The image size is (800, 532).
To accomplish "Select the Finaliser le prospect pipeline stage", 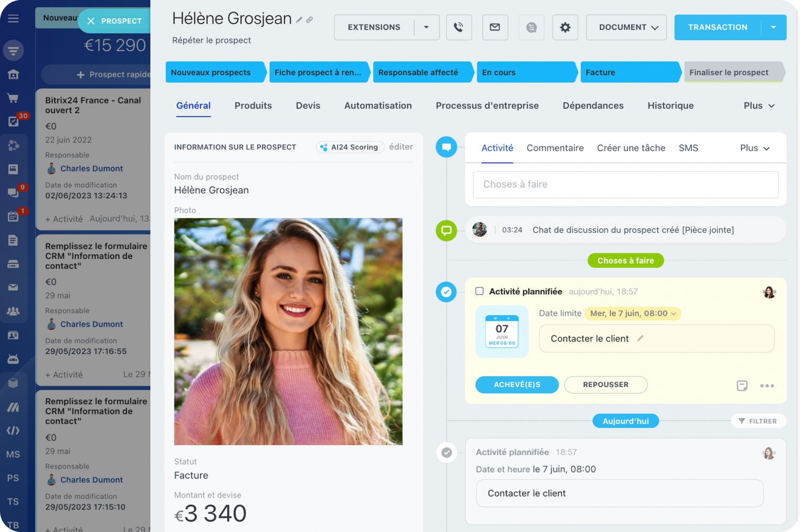I will [x=733, y=72].
